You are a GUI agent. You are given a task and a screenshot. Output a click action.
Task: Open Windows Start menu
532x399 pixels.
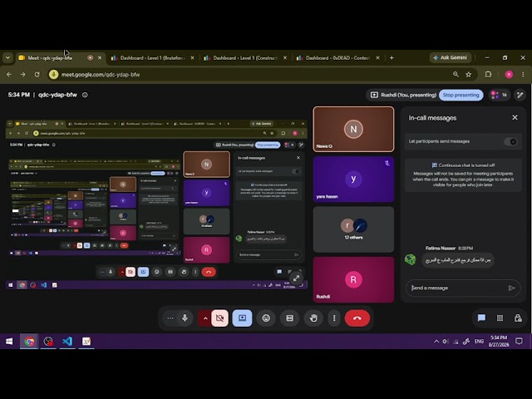tap(9, 342)
